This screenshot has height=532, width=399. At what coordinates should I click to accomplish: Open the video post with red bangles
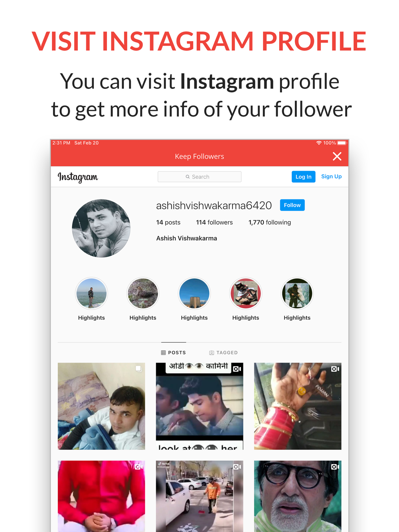pos(298,406)
